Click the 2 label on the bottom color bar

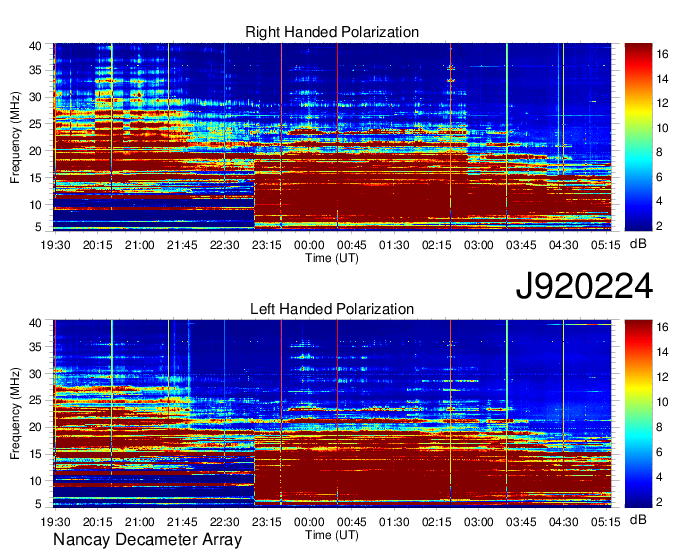[x=659, y=502]
